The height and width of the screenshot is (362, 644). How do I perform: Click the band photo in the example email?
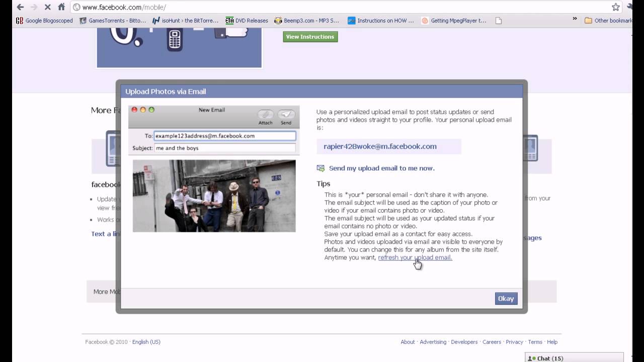tap(214, 196)
